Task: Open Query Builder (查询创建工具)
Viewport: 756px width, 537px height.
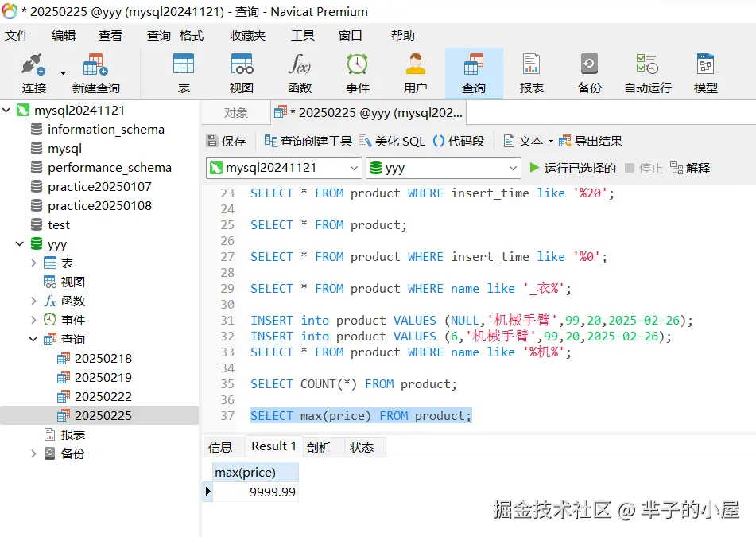Action: 308,141
